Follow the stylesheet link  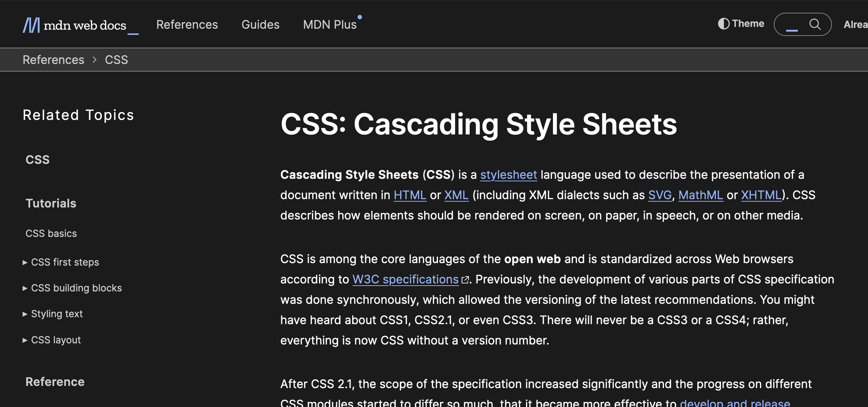(x=509, y=175)
